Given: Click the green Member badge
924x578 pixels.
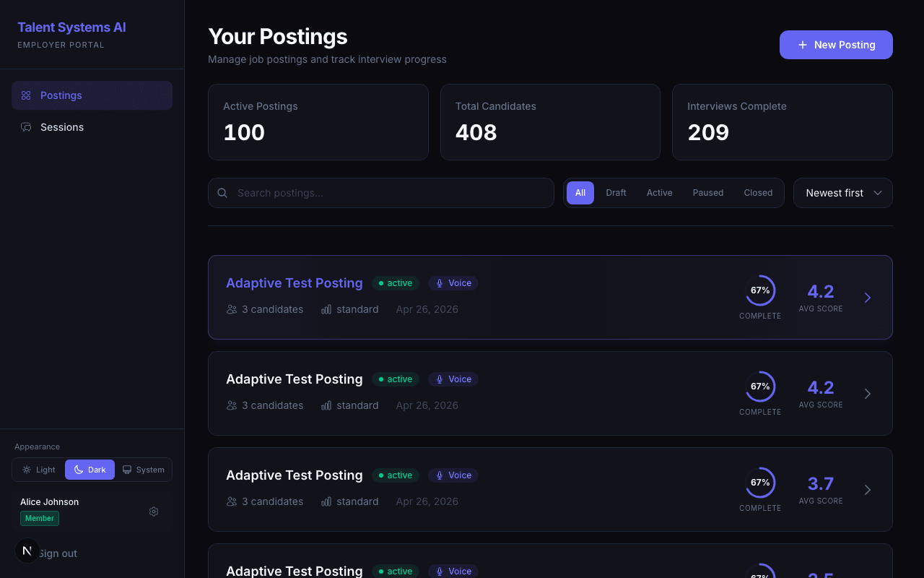Looking at the screenshot, I should click(40, 518).
